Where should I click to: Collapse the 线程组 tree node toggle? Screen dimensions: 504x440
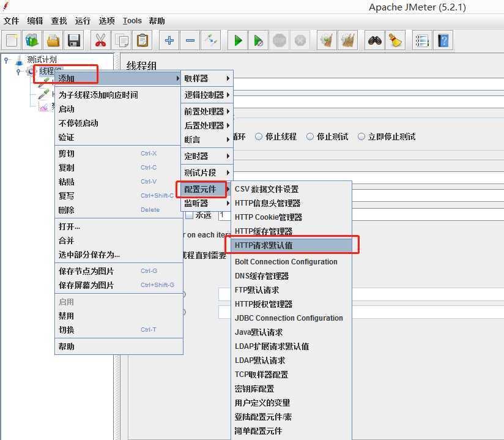click(18, 72)
